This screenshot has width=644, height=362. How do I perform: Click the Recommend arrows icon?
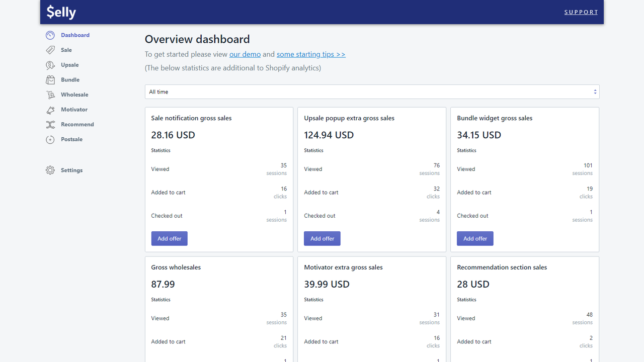50,124
